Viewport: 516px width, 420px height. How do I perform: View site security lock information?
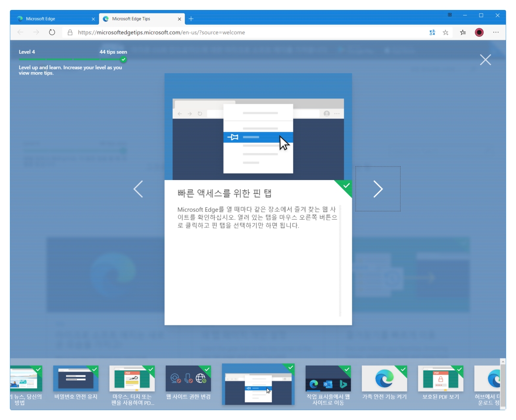click(x=70, y=32)
